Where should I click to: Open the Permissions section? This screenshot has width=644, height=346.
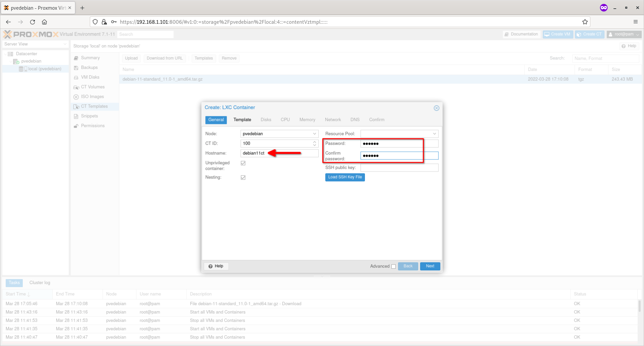pyautogui.click(x=93, y=126)
